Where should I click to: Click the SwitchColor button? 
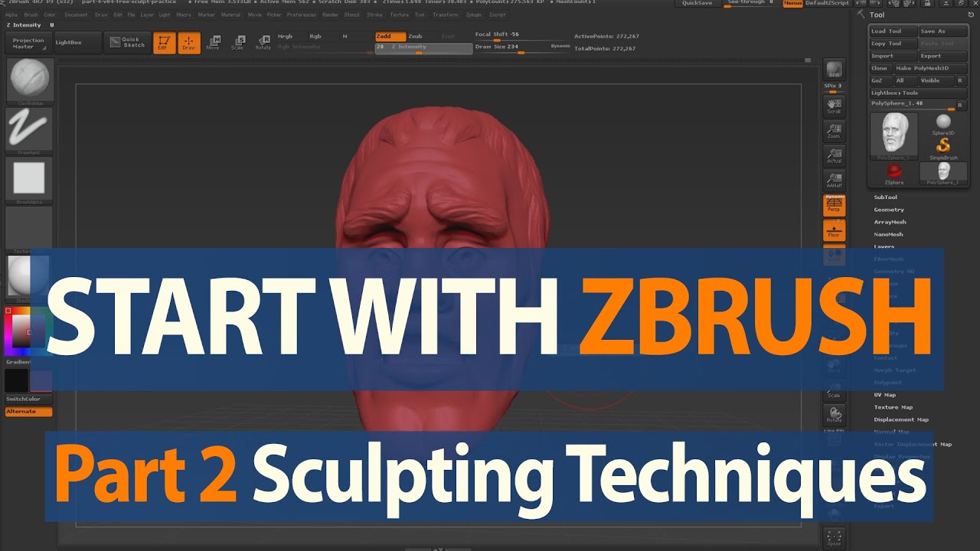click(29, 399)
